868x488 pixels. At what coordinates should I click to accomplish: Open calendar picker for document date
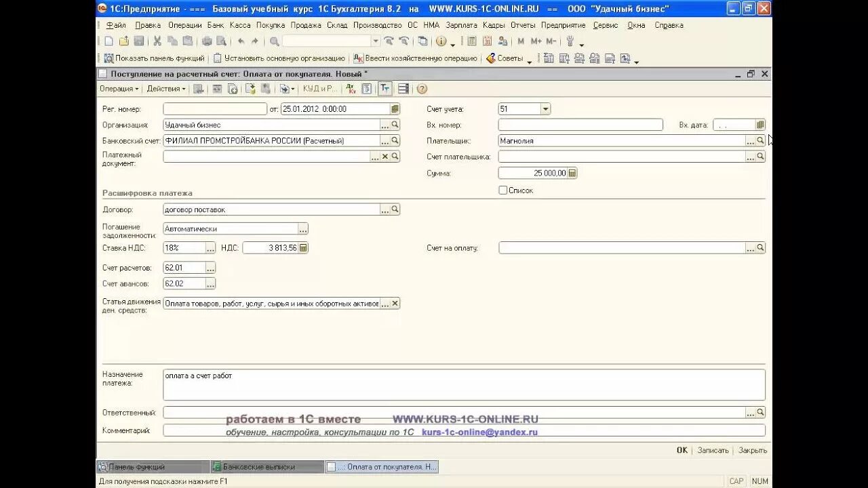[x=395, y=108]
